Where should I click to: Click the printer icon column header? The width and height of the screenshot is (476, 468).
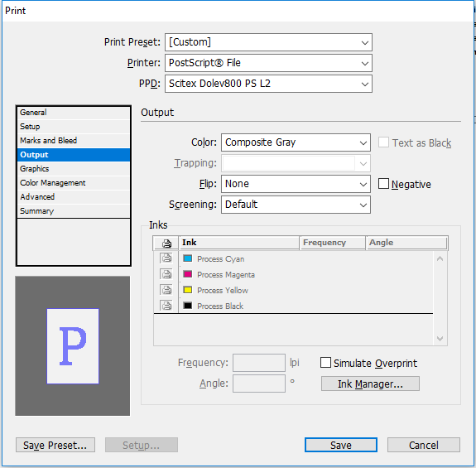click(x=166, y=243)
